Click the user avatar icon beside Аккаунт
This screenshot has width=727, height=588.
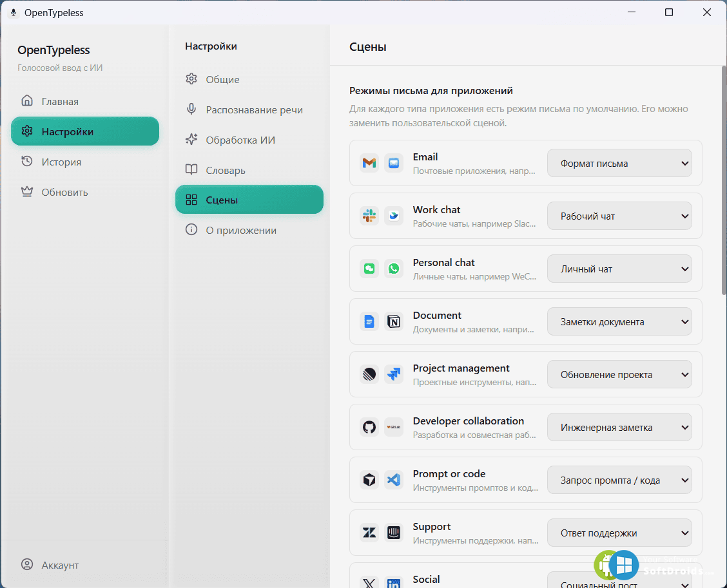click(27, 564)
